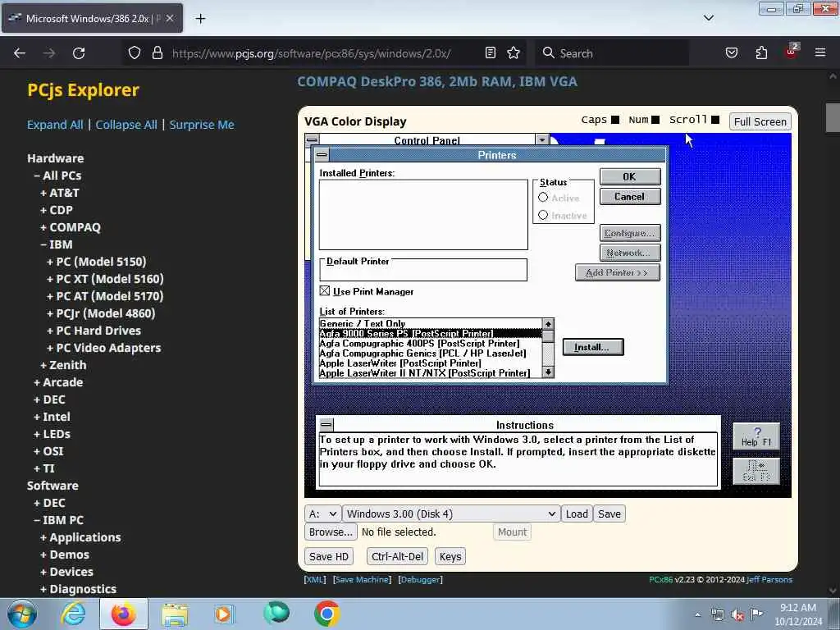The height and width of the screenshot is (630, 840).
Task: Click the Help F1 icon button
Action: (x=756, y=436)
